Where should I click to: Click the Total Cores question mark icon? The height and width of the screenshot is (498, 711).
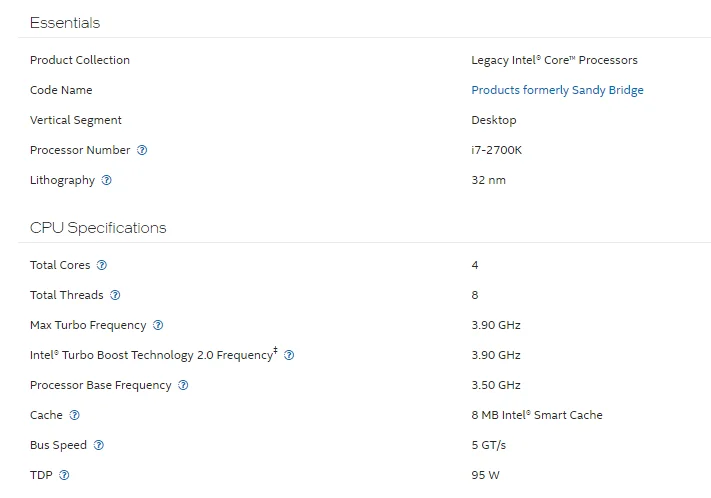coord(102,265)
